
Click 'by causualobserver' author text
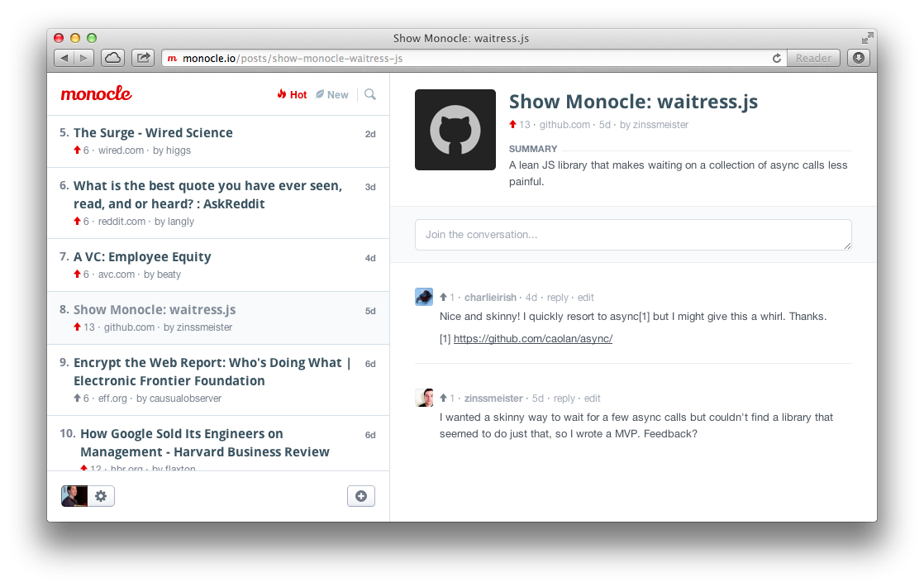pyautogui.click(x=179, y=398)
